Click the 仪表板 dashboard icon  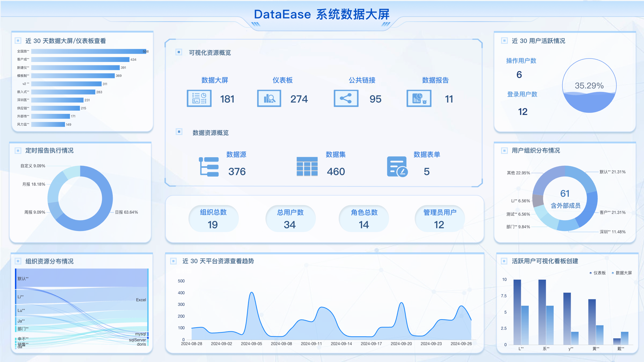[x=269, y=98]
